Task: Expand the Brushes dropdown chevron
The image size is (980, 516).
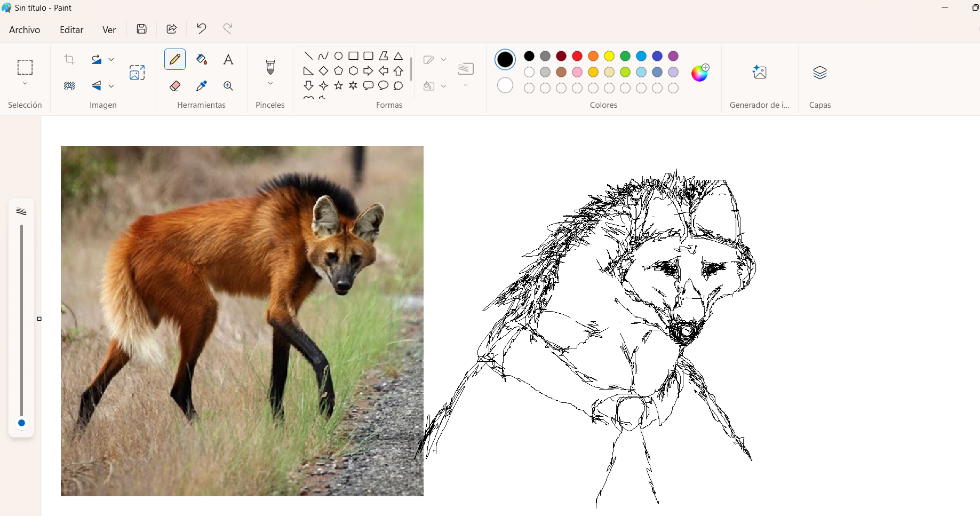Action: [x=270, y=84]
